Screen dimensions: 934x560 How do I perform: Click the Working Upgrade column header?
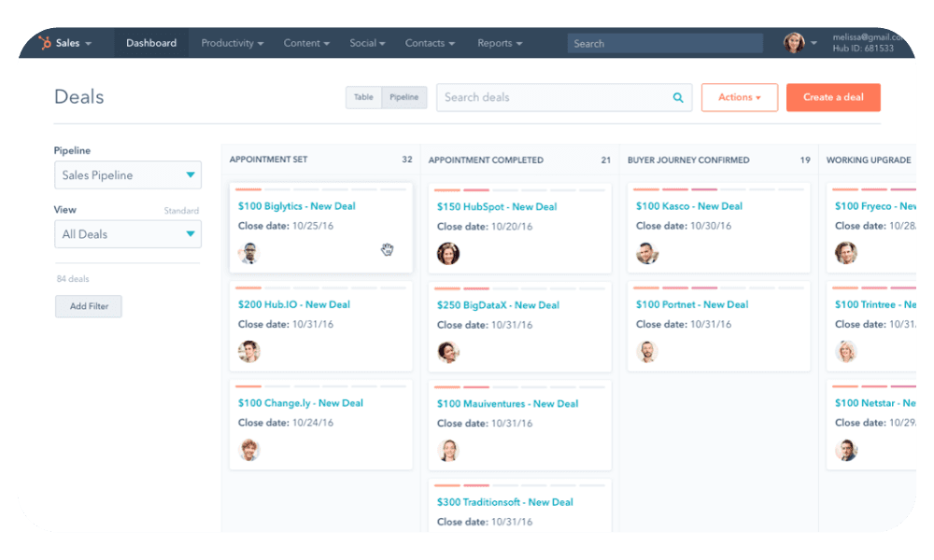click(869, 160)
